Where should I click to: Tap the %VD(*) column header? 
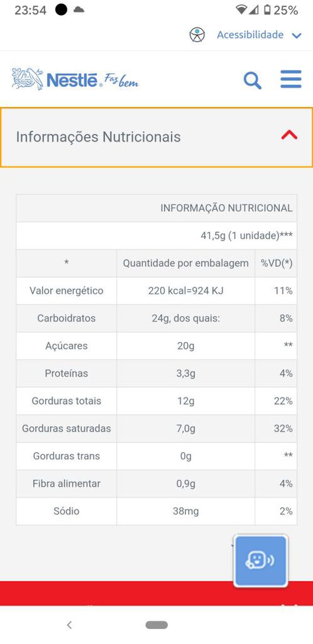coord(276,263)
